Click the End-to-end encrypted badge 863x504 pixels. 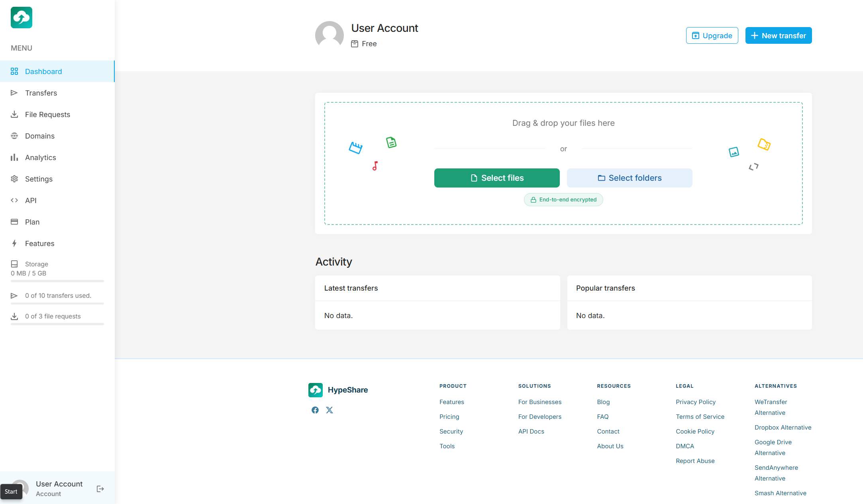(563, 199)
